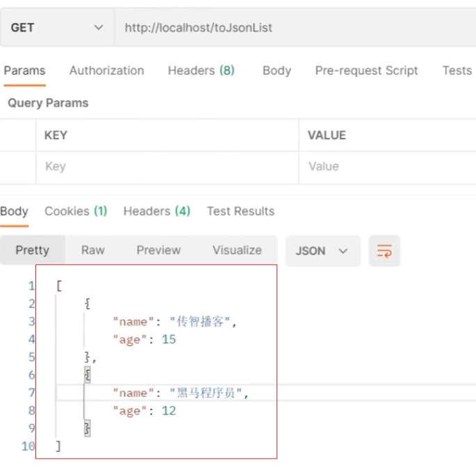Select the Visualize view

point(237,250)
